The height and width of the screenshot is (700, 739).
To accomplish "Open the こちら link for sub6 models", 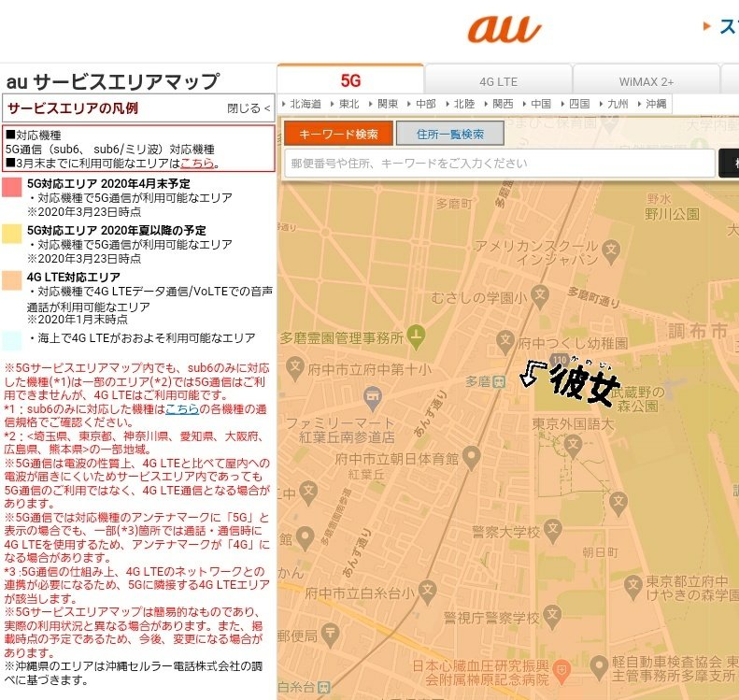I will [182, 408].
